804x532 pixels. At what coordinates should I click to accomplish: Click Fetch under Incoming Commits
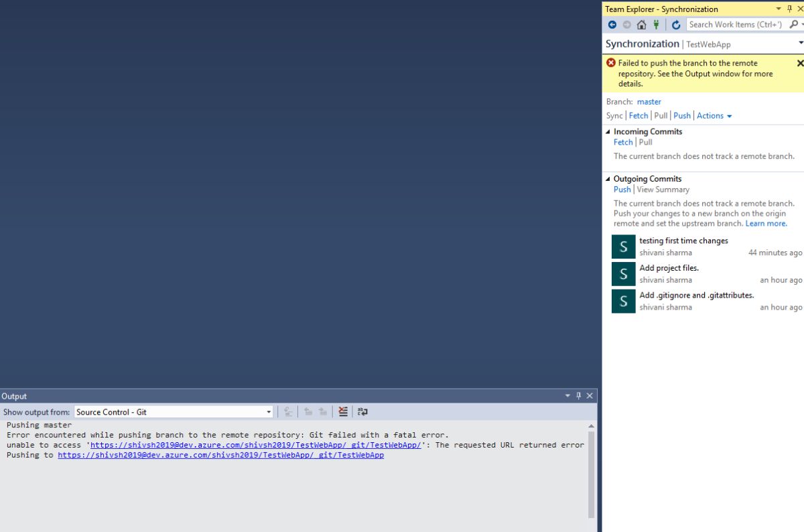click(x=623, y=142)
